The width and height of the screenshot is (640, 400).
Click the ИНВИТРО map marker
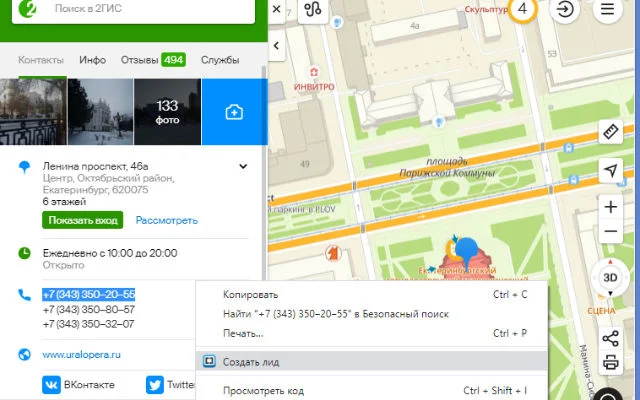click(314, 72)
